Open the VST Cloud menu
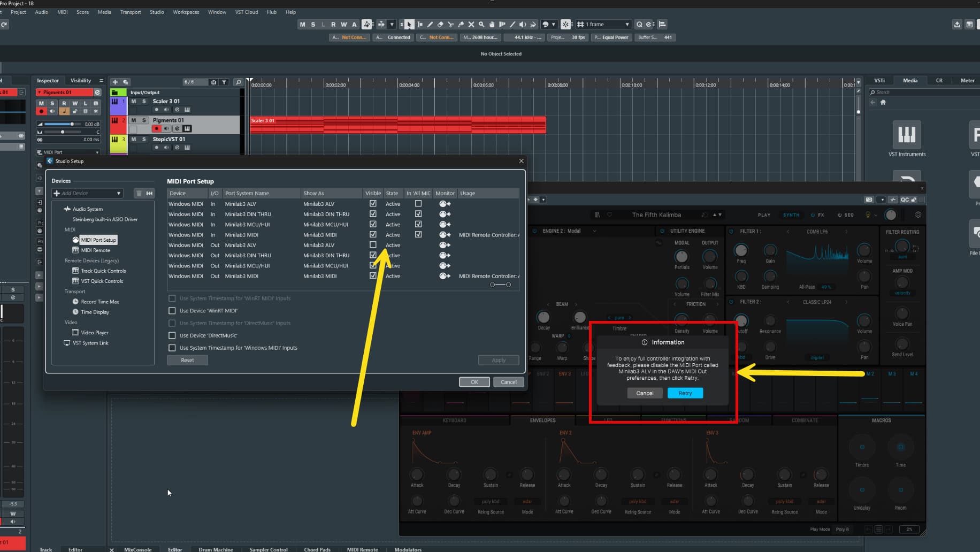The width and height of the screenshot is (980, 552). coord(247,12)
